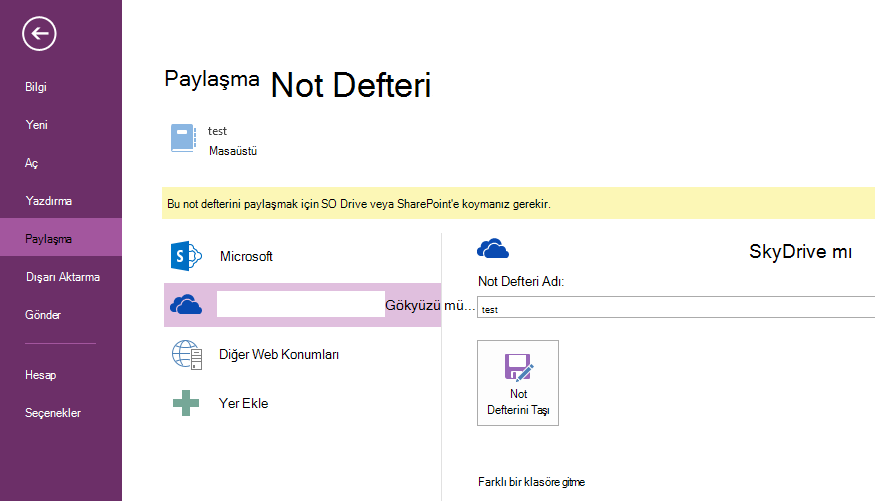The height and width of the screenshot is (501, 875).
Task: Click the Not Defterini Taşı button
Action: (518, 383)
